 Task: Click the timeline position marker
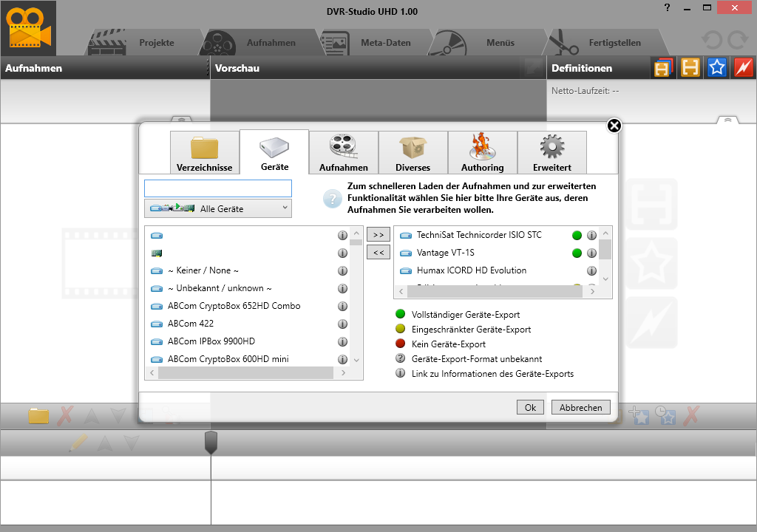pos(211,442)
